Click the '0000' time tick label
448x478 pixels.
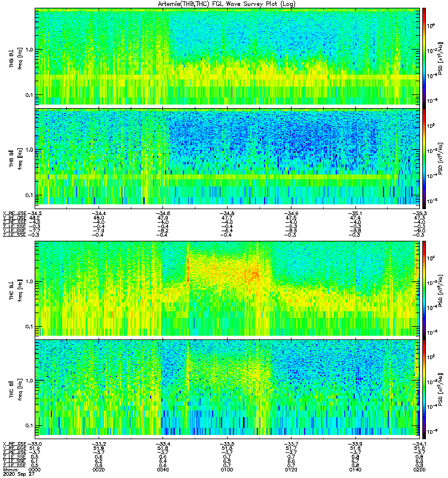[35, 470]
